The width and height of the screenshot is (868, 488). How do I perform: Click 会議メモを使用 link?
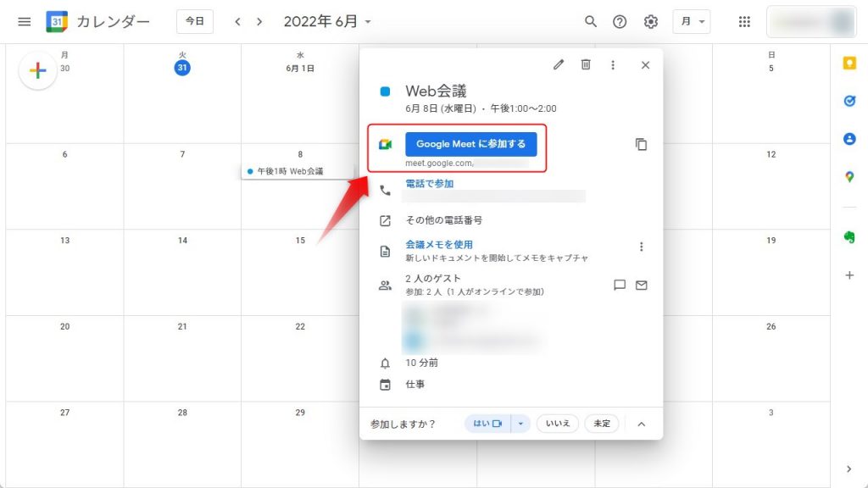[x=439, y=244]
